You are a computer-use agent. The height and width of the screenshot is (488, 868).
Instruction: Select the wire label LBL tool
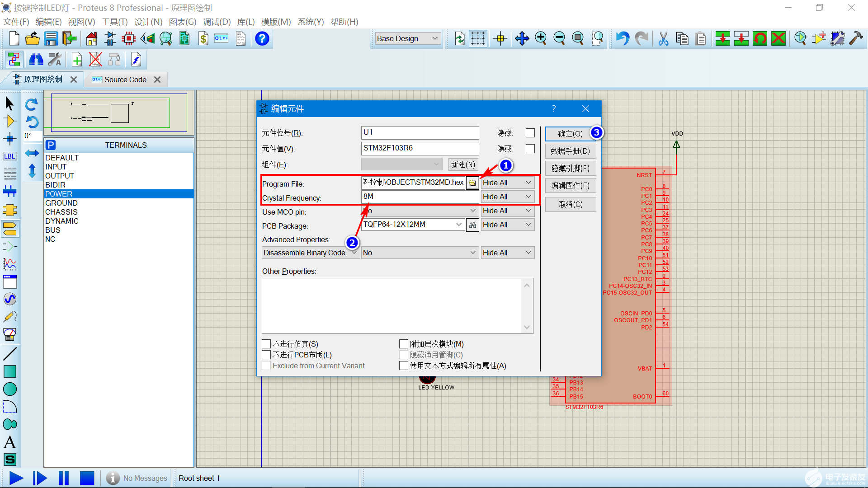coord(9,156)
